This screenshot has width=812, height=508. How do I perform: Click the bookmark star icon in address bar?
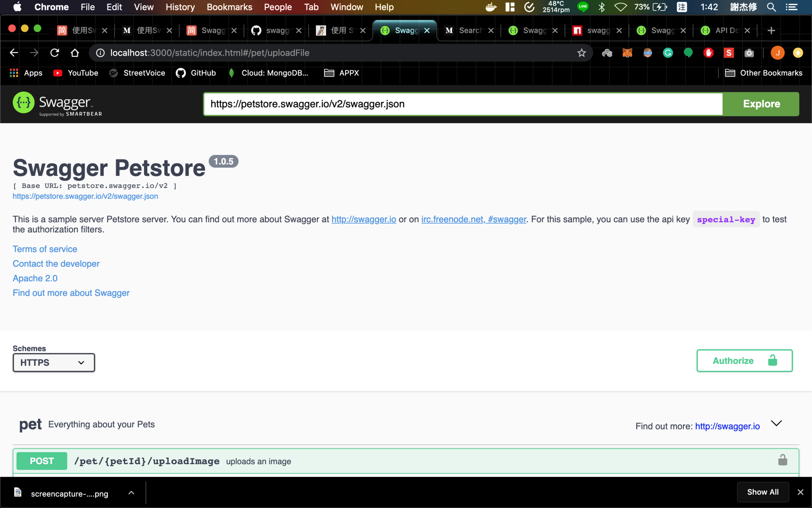click(x=582, y=53)
